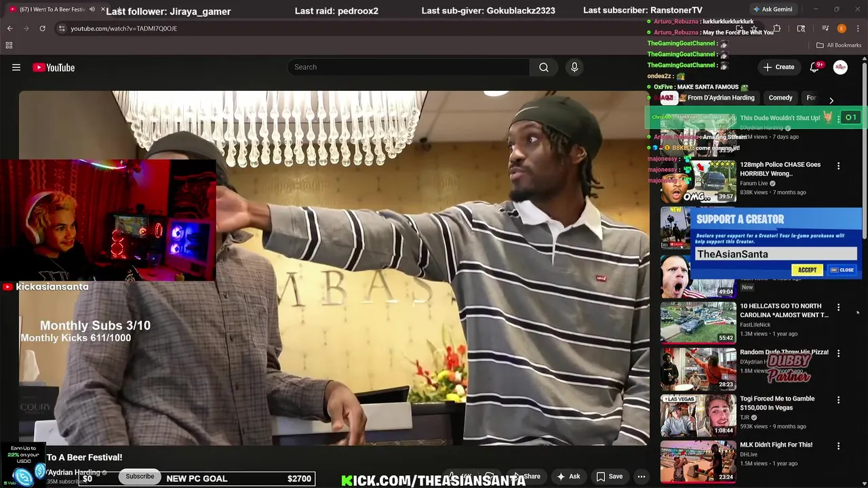The width and height of the screenshot is (868, 488).
Task: Open the Togi Las Vegas video thumbnail
Action: [x=698, y=415]
